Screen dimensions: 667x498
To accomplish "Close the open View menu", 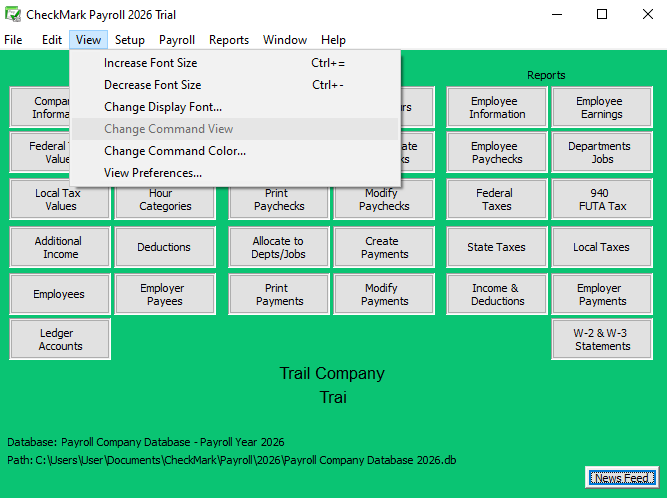I will click(88, 40).
